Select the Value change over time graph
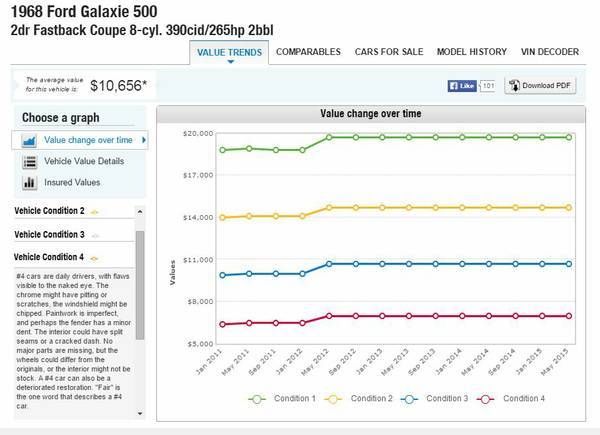This screenshot has width=600, height=435. tap(80, 140)
